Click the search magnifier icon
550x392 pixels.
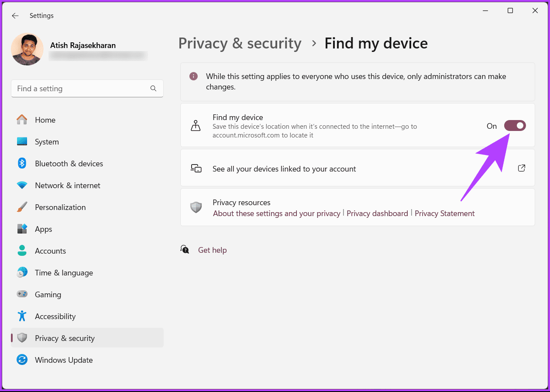click(153, 89)
